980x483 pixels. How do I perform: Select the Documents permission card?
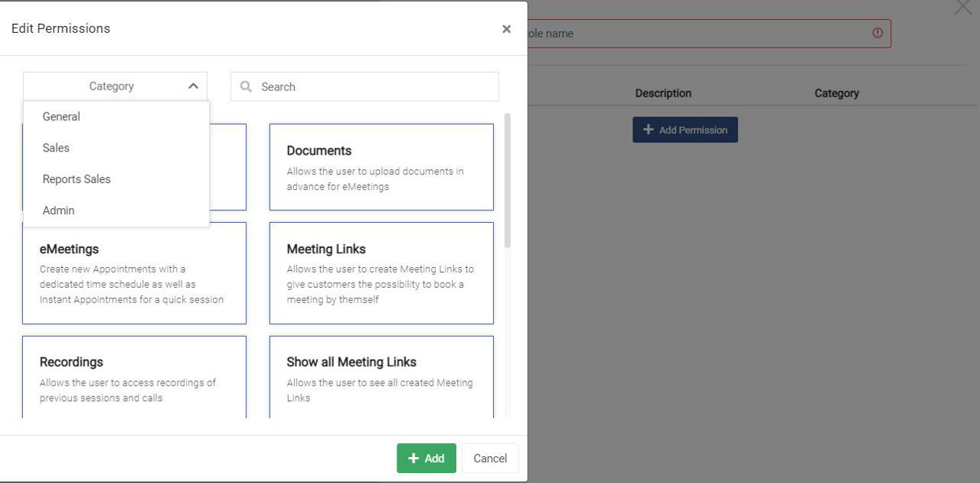click(381, 167)
